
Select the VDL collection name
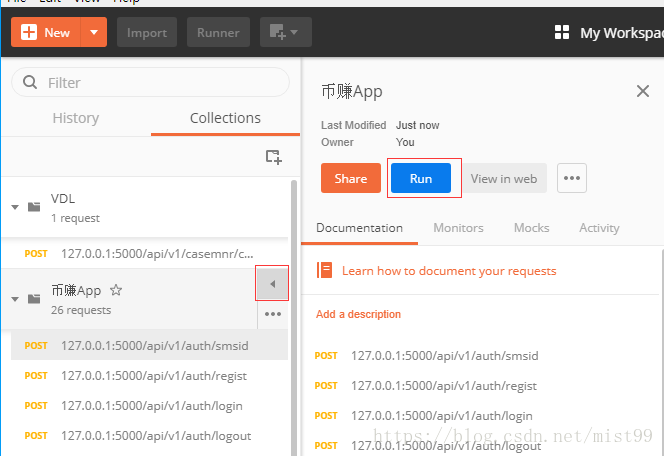[63, 199]
